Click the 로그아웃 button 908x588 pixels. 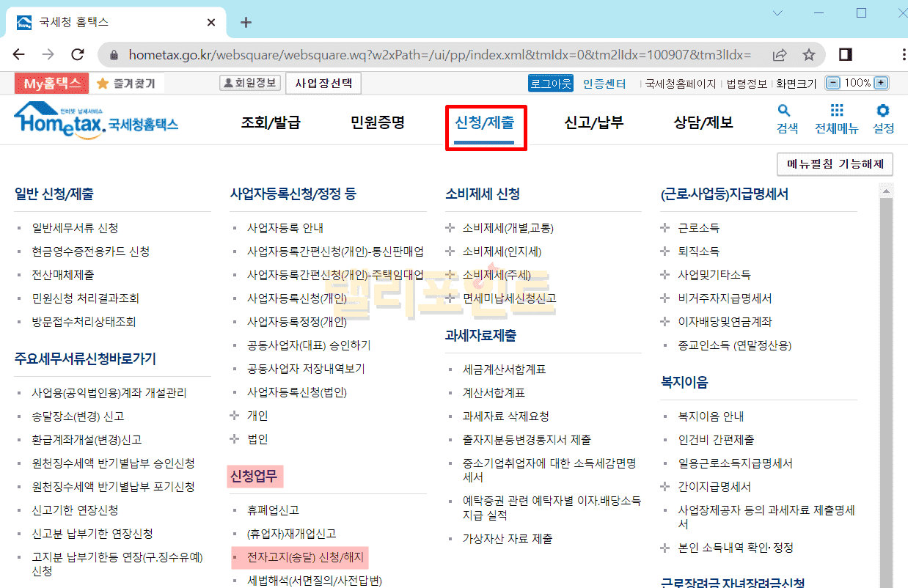[550, 84]
